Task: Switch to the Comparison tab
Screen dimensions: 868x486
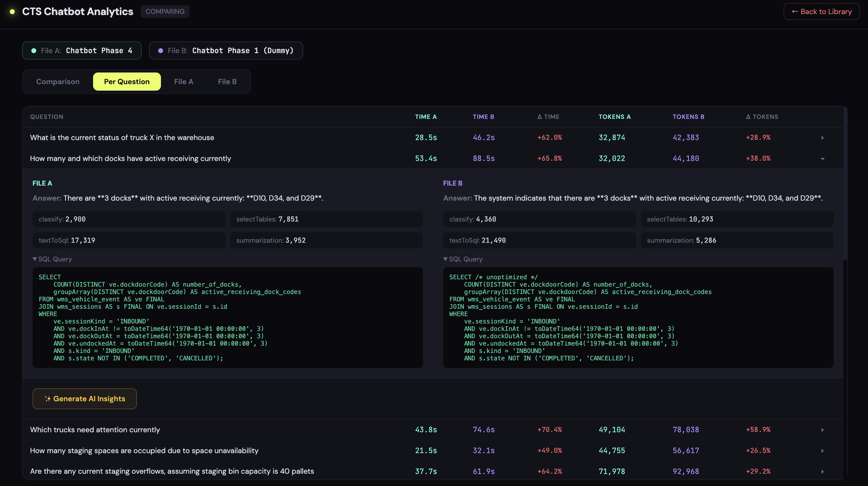Action: coord(58,81)
